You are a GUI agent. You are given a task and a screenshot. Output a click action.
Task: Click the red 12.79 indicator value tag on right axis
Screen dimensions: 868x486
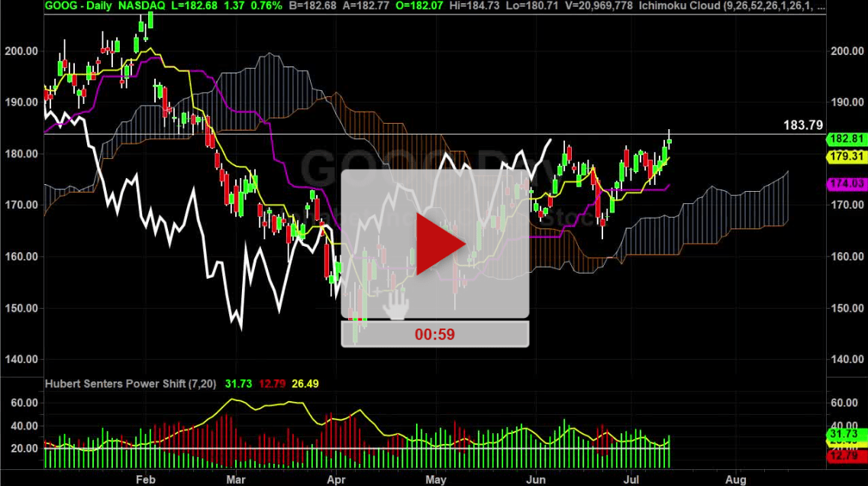pyautogui.click(x=845, y=455)
